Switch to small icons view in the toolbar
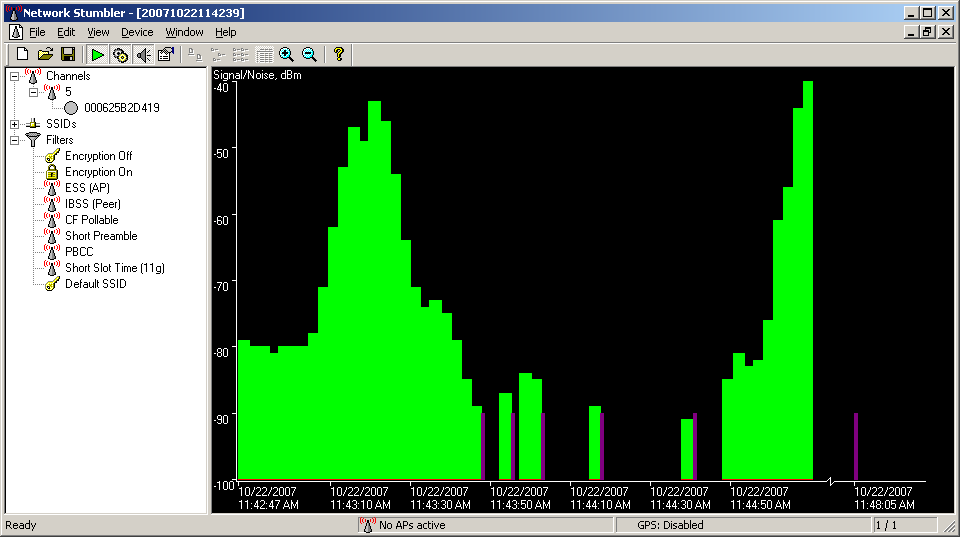 click(218, 54)
